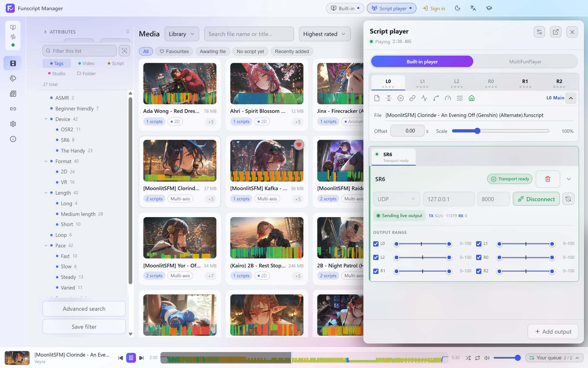Skip to previous track

(x=120, y=358)
